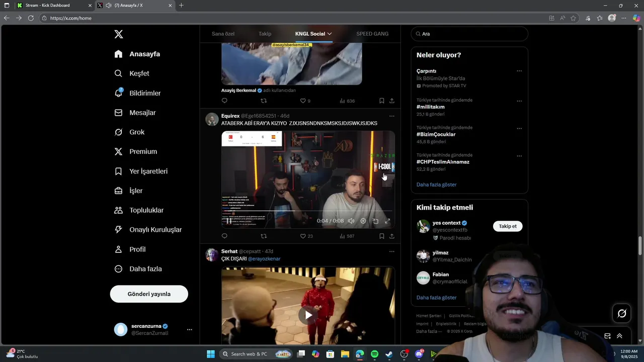The height and width of the screenshot is (362, 644).
Task: Play the Serhat post video
Action: (308, 315)
